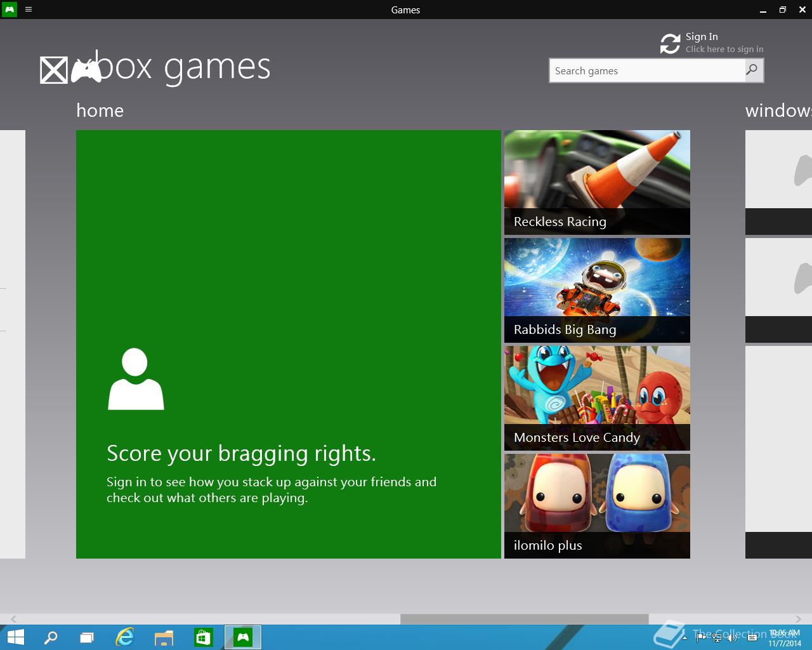Image resolution: width=812 pixels, height=650 pixels.
Task: Click the first controller placeholder tile under windows
Action: (x=778, y=182)
